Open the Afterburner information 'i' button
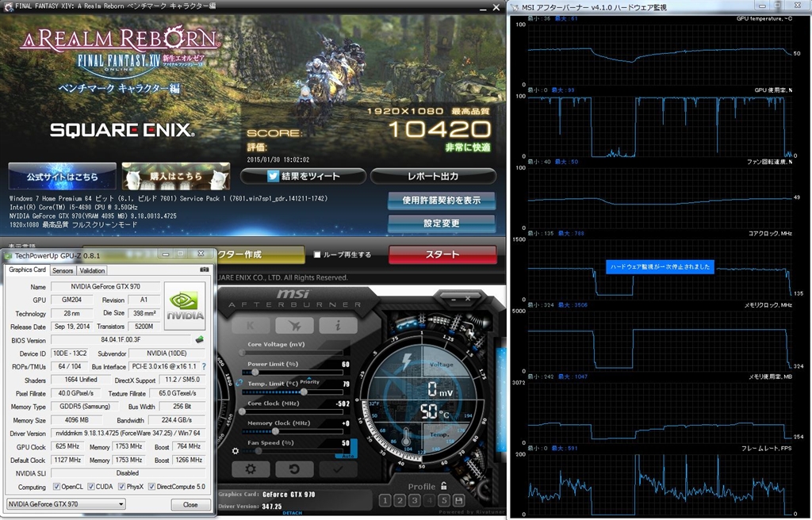Viewport: 812px width, 520px height. coord(338,325)
